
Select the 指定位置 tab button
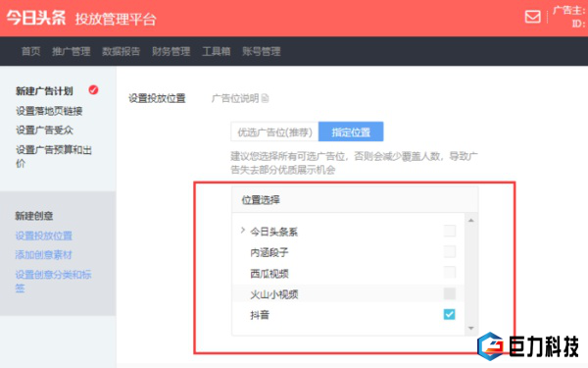tap(351, 131)
